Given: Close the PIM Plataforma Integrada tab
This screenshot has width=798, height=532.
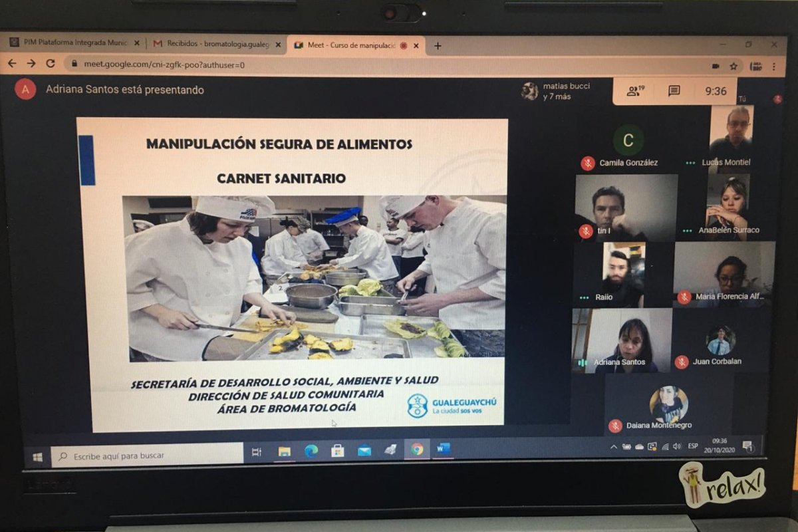Looking at the screenshot, I should tap(137, 43).
